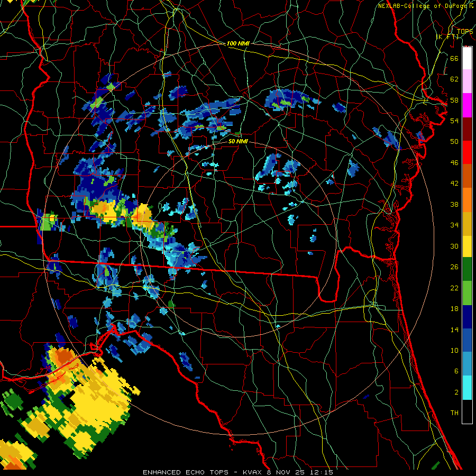Click the light pink legend swatch
The width and height of the screenshot is (476, 476).
coord(467,81)
